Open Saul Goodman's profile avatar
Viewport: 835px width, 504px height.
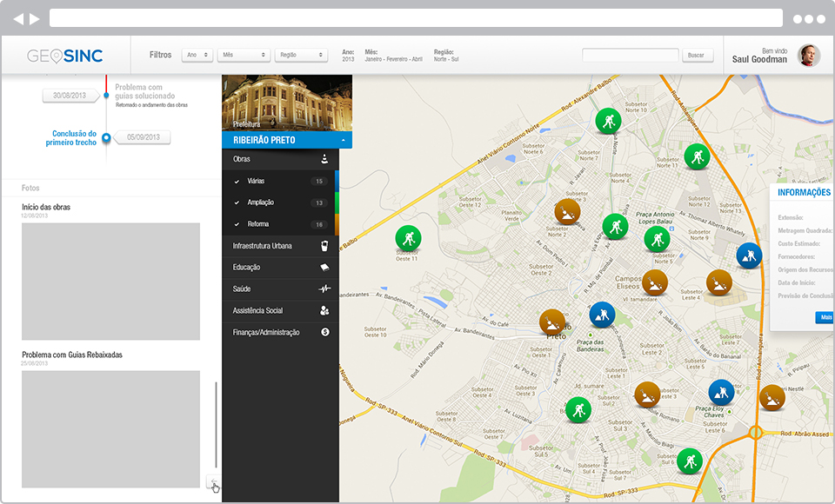coord(808,56)
